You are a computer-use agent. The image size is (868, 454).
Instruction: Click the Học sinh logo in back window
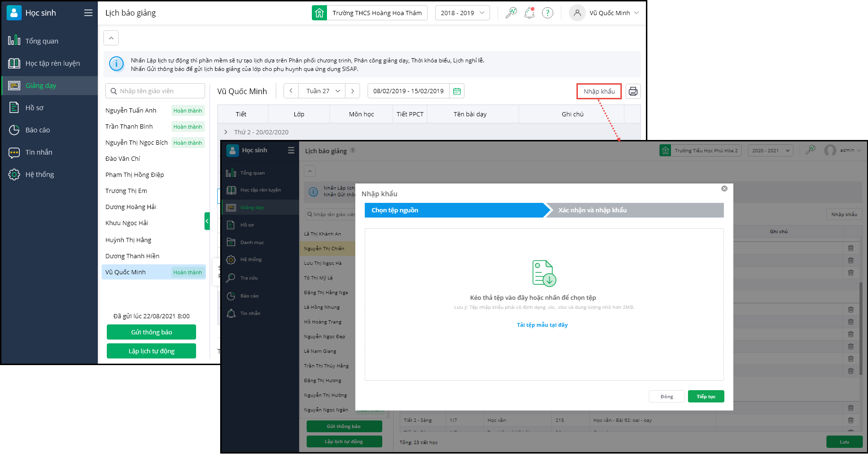coord(14,13)
